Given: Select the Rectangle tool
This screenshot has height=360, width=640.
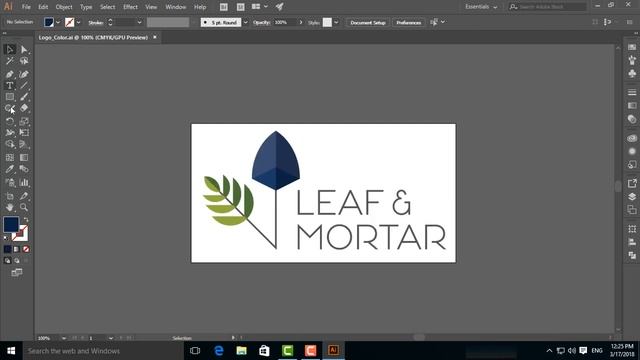Looking at the screenshot, I should [10, 97].
